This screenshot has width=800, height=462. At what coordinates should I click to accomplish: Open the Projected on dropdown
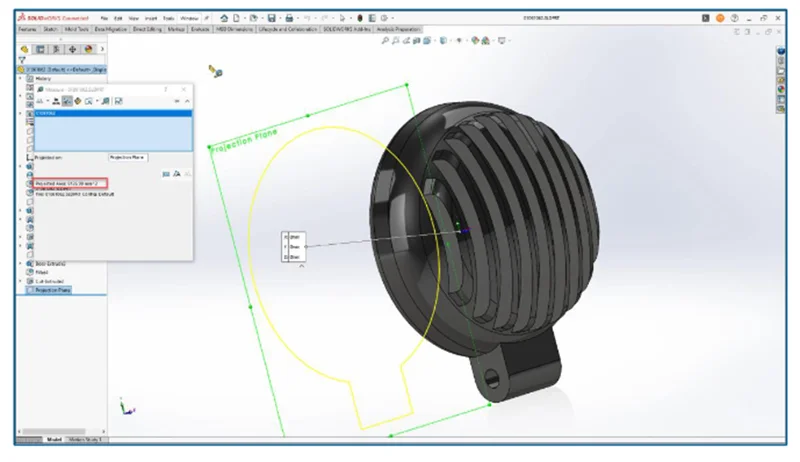point(128,157)
